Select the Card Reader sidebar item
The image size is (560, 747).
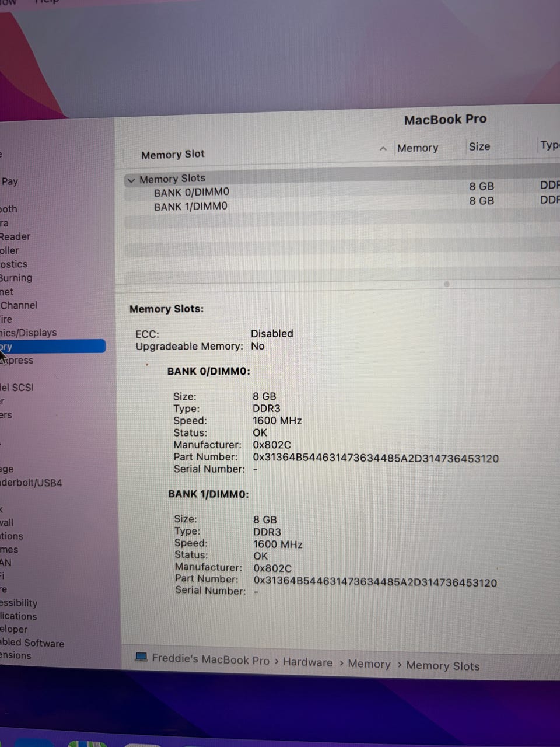[x=15, y=236]
